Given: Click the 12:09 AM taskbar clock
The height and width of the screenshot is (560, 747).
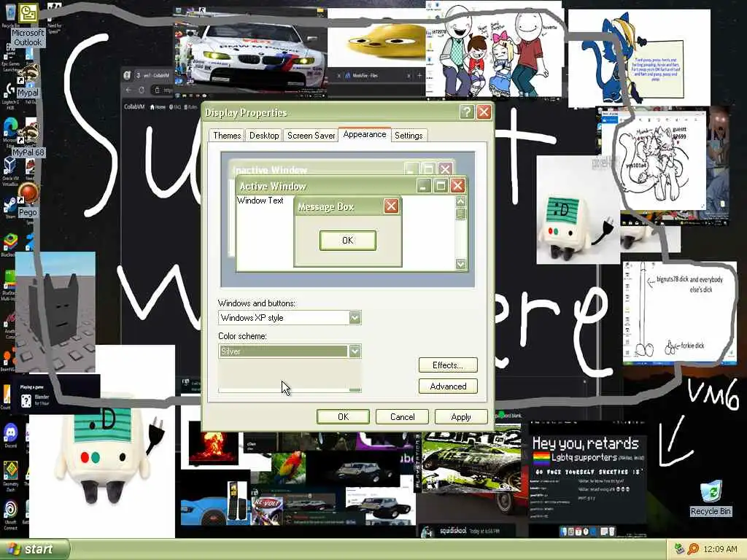Looking at the screenshot, I should click(x=720, y=549).
